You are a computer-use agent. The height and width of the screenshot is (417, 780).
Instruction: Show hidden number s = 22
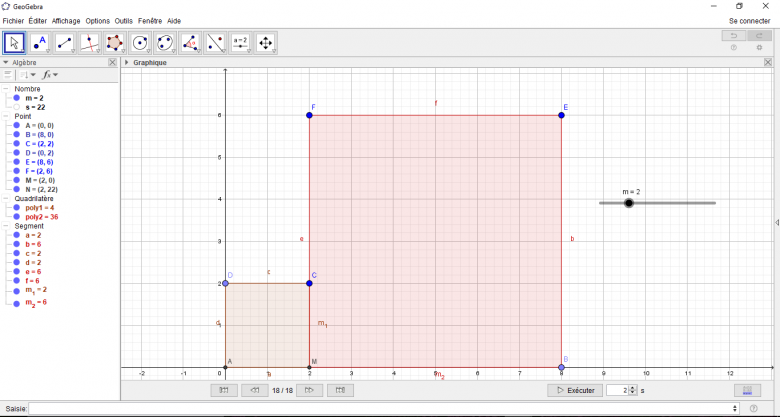[x=17, y=107]
